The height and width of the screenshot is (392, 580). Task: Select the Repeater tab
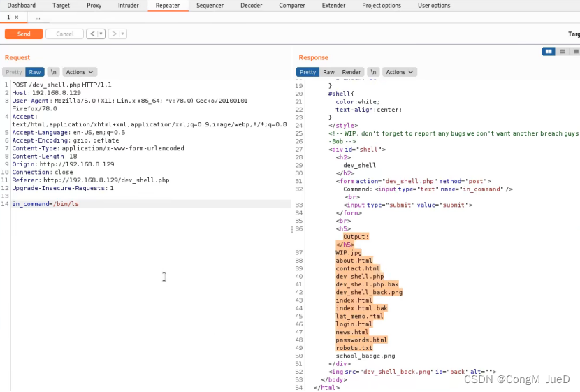(x=168, y=6)
